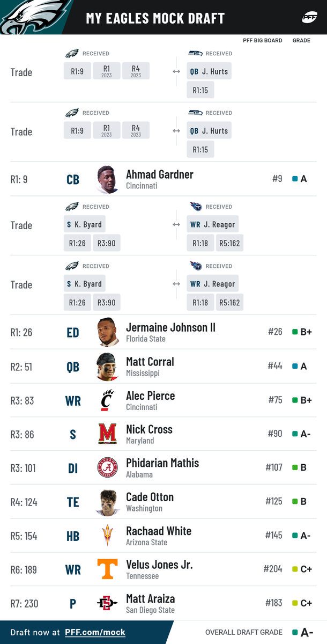Image resolution: width=327 pixels, height=644 pixels.
Task: Select Cade Otton's player photo
Action: coord(107,502)
